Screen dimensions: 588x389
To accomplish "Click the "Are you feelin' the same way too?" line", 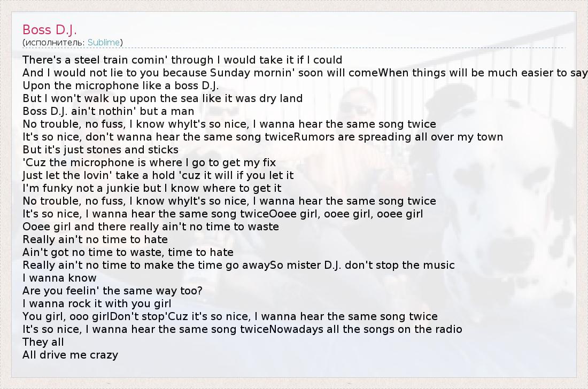I will pos(112,291).
